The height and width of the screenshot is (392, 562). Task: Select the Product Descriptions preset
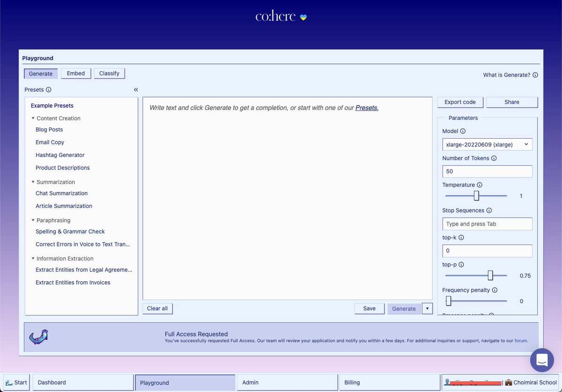(63, 168)
